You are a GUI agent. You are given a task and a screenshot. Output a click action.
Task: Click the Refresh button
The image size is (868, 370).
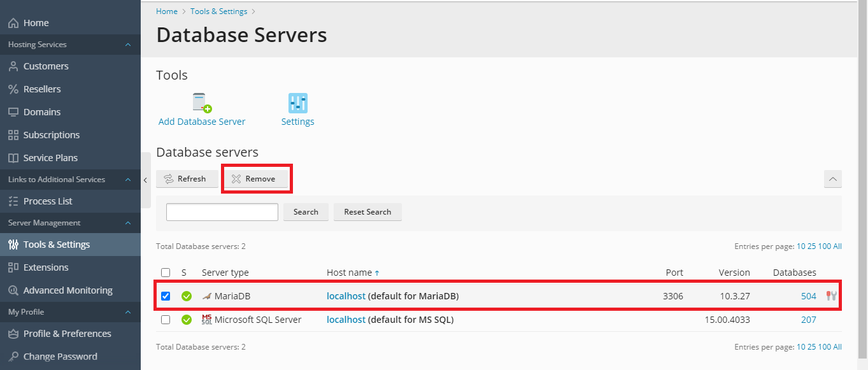pyautogui.click(x=187, y=179)
